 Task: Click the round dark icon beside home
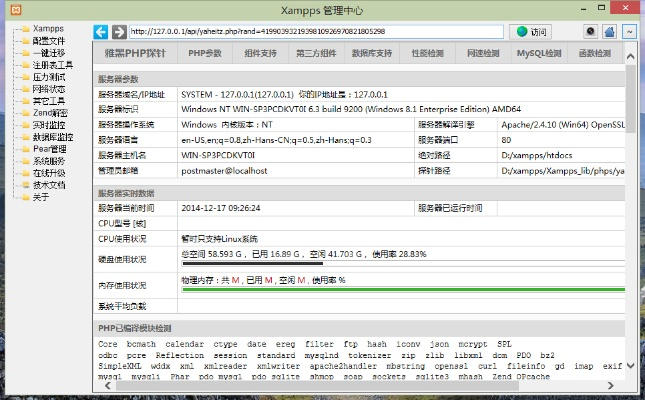590,31
